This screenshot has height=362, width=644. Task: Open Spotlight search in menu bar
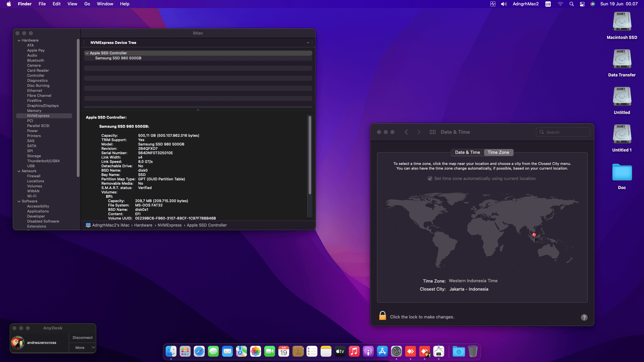572,4
